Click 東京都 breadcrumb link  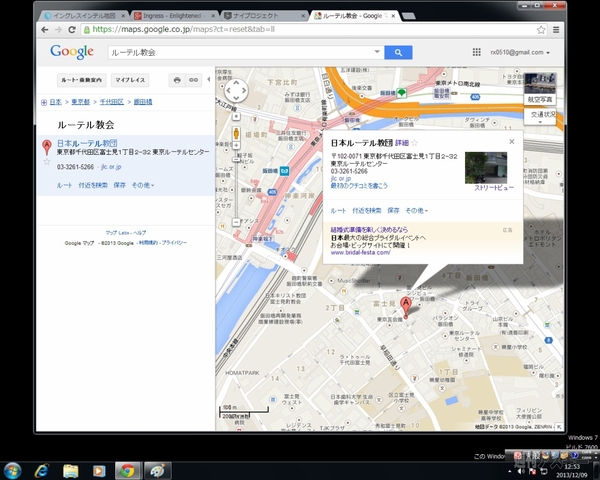80,102
